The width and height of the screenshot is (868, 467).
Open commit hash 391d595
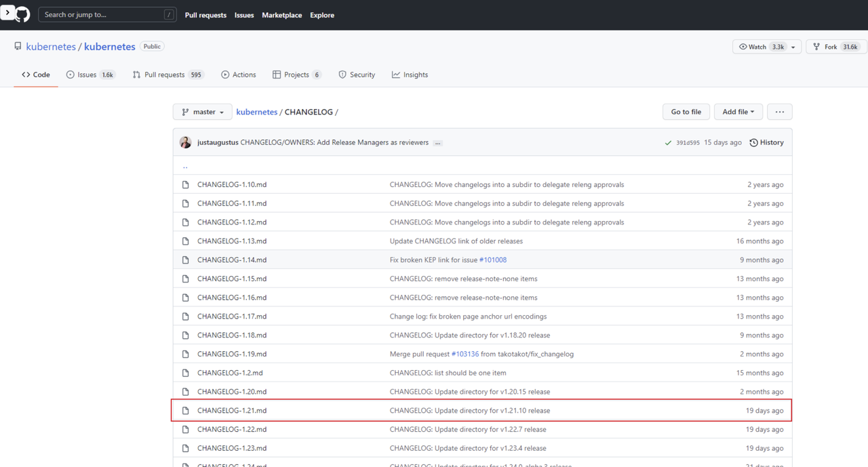click(x=688, y=143)
